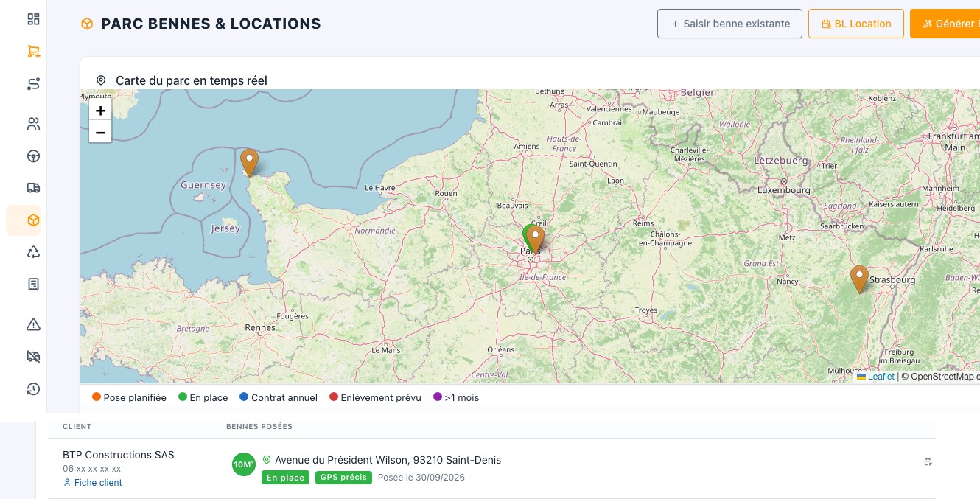Open the history clock sidebar icon

(x=33, y=389)
